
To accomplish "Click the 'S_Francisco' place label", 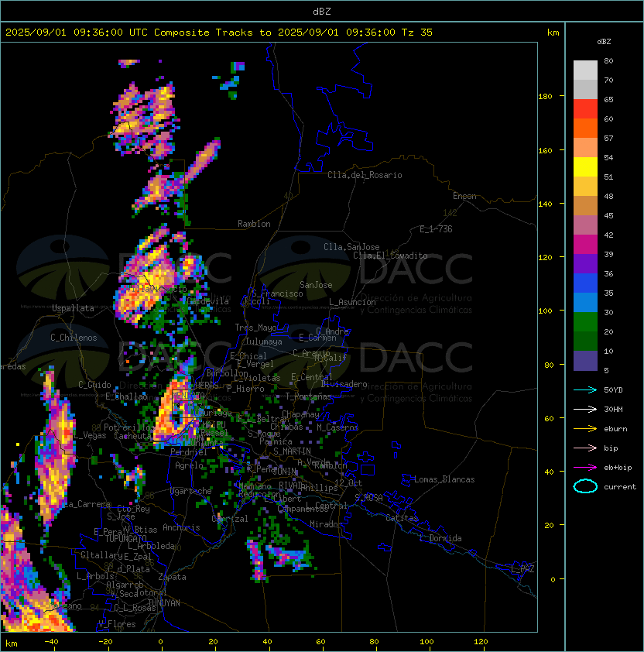I will pos(277,293).
